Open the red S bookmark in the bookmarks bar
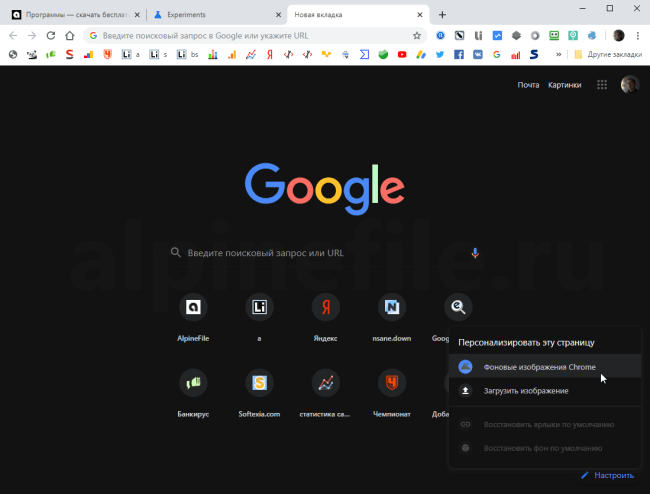The image size is (650, 494). point(70,54)
